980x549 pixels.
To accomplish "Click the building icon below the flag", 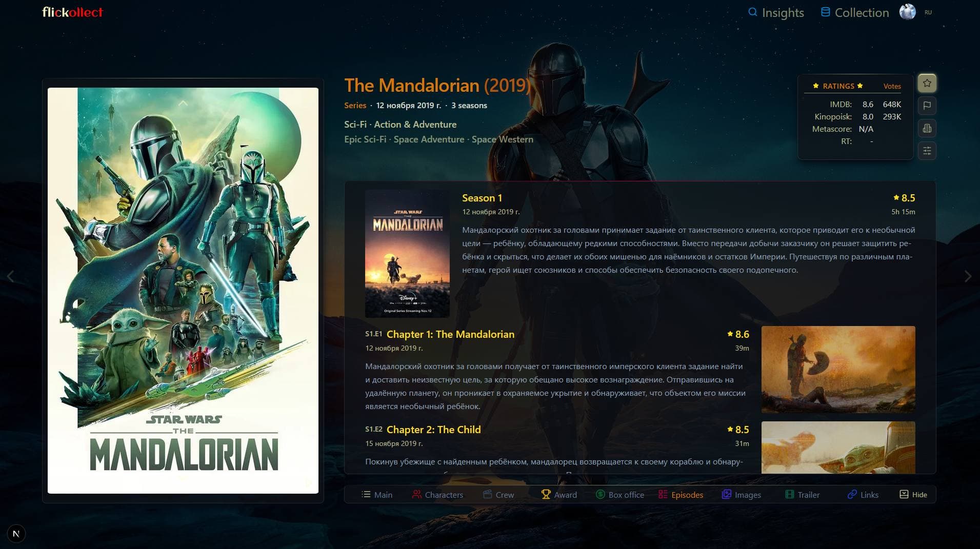I will click(927, 128).
